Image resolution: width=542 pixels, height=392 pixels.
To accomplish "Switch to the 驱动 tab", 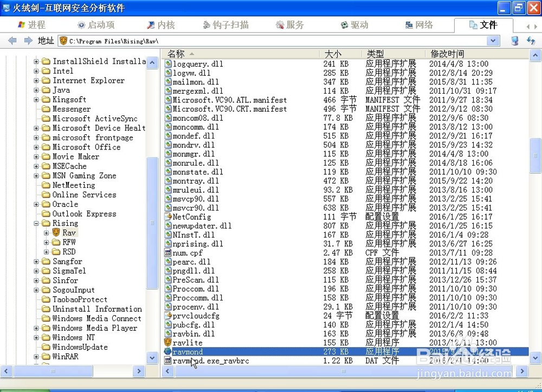I will (x=354, y=25).
